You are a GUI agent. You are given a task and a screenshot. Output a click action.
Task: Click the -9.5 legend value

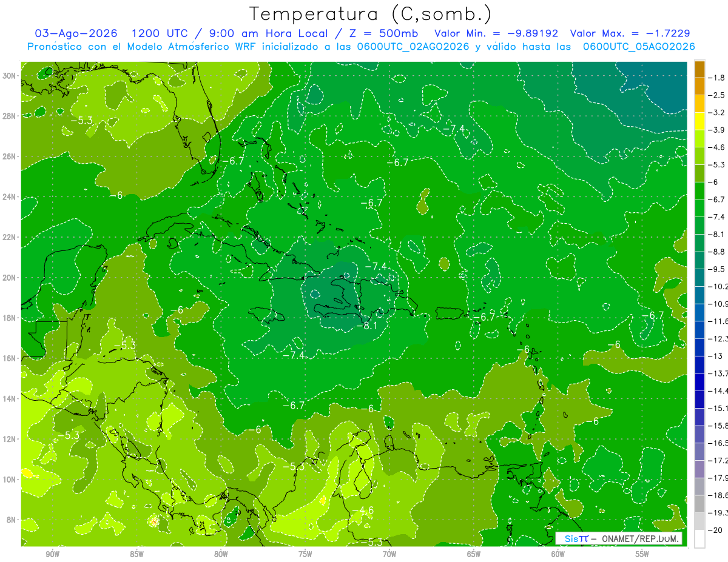(x=717, y=269)
